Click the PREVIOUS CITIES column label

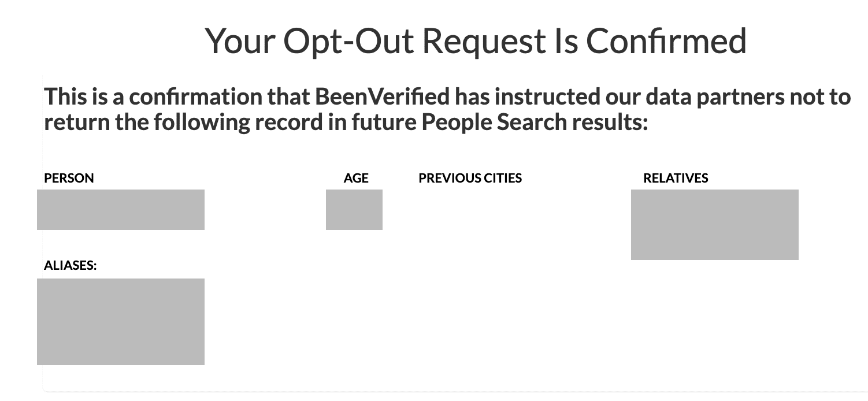[x=470, y=178]
